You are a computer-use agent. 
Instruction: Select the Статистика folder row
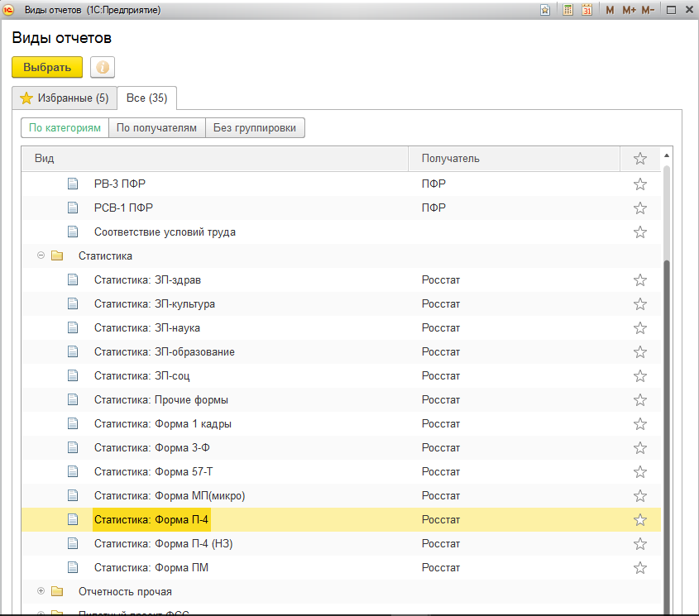[341, 255]
